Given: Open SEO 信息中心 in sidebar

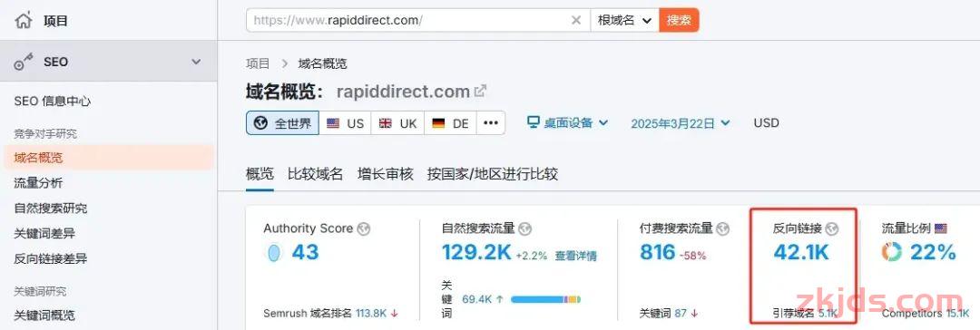Looking at the screenshot, I should tap(53, 102).
